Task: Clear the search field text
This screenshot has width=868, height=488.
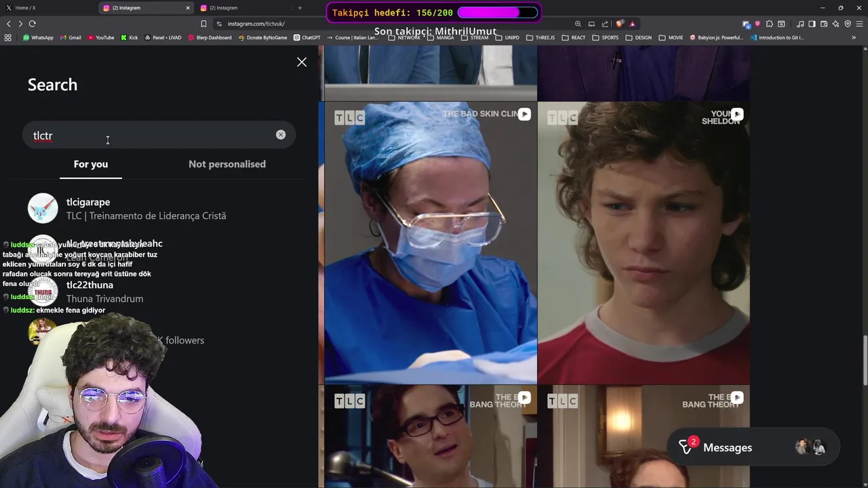Action: 281,135
